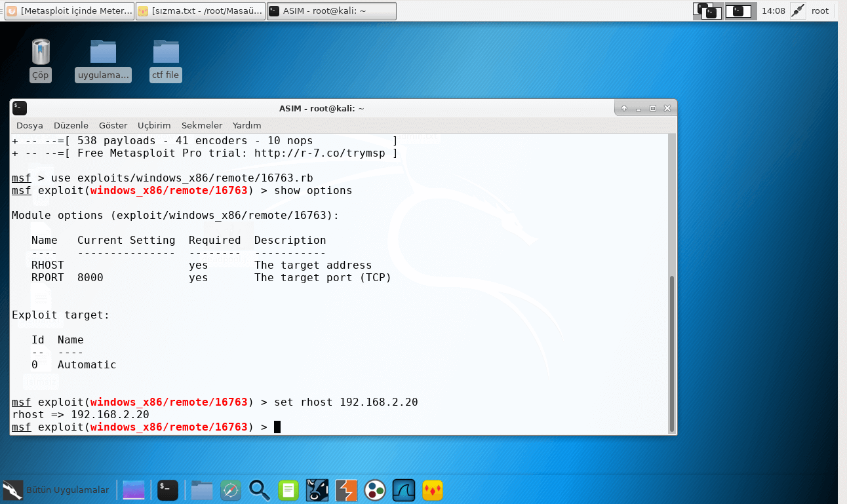Click the 'show options' command text
Image resolution: width=847 pixels, height=504 pixels.
313,191
